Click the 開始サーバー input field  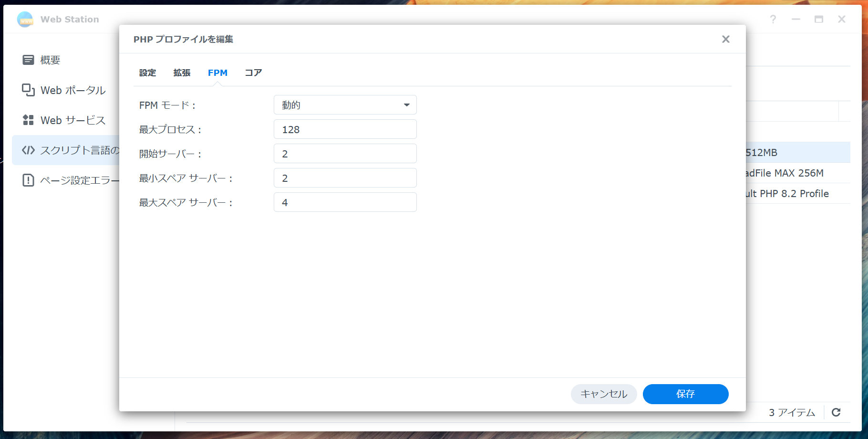[x=345, y=154]
